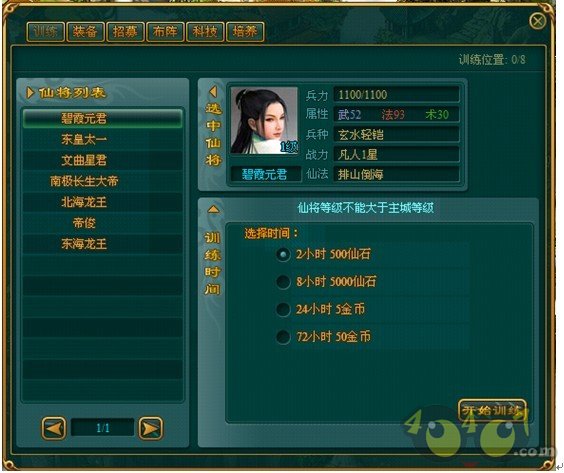This screenshot has height=473, width=564.
Task: Open the 培养 tab
Action: pos(245,32)
